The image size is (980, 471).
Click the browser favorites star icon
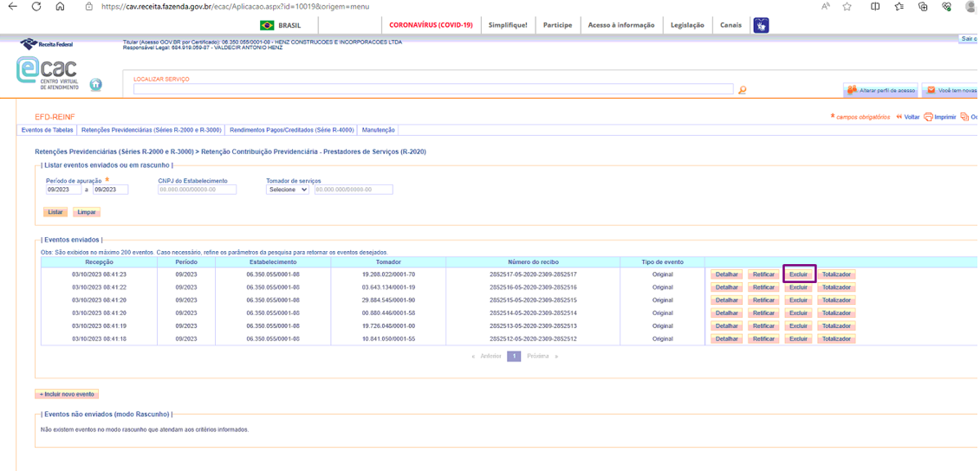point(847,6)
